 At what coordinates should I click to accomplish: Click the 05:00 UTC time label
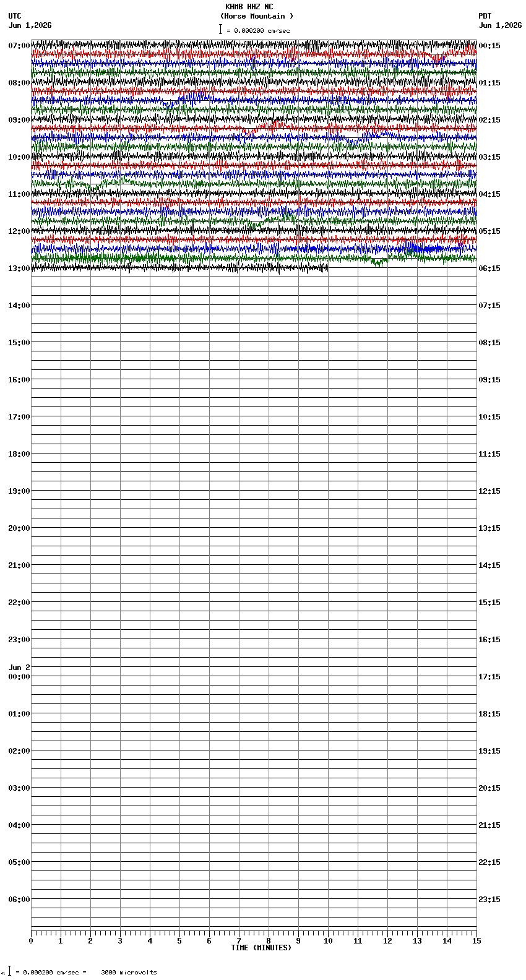point(19,862)
